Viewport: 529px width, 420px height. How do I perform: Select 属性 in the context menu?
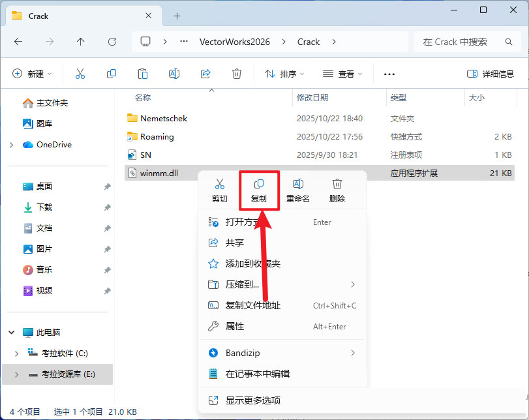click(282, 326)
